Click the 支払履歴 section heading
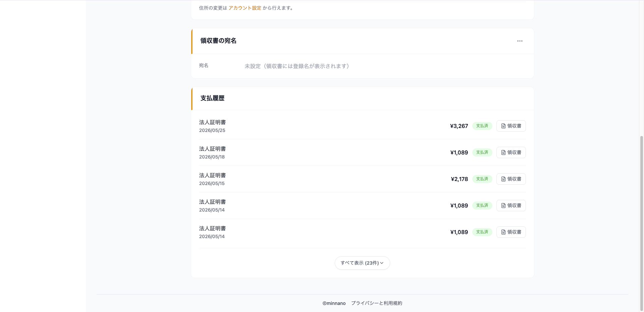The image size is (644, 312). point(212,98)
